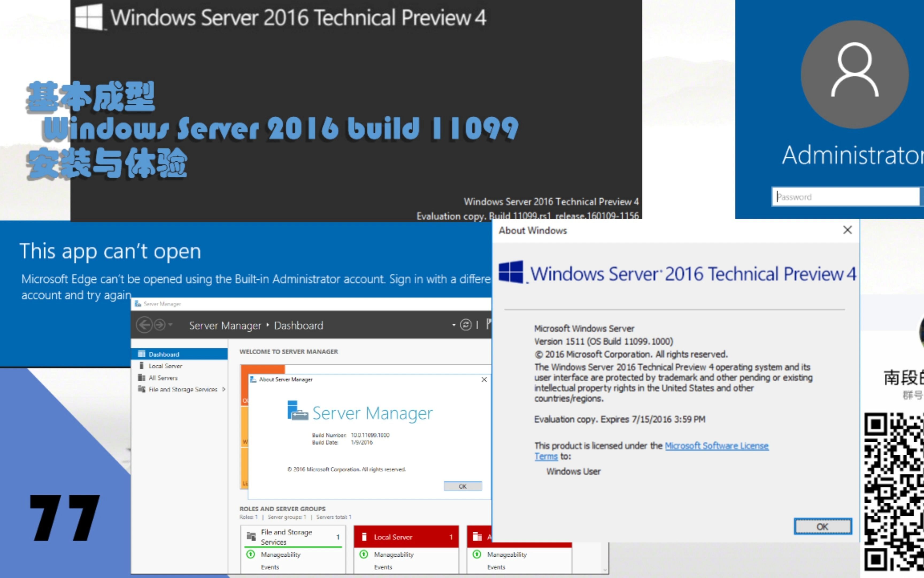The height and width of the screenshot is (578, 924).
Task: Click File and Storage Services sidebar icon
Action: coord(141,389)
